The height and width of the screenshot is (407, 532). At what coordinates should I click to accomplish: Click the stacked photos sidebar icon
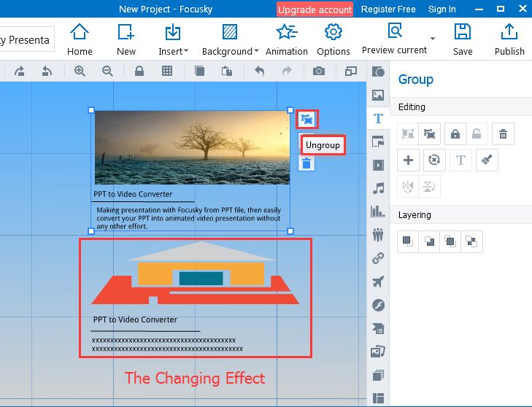(x=378, y=352)
